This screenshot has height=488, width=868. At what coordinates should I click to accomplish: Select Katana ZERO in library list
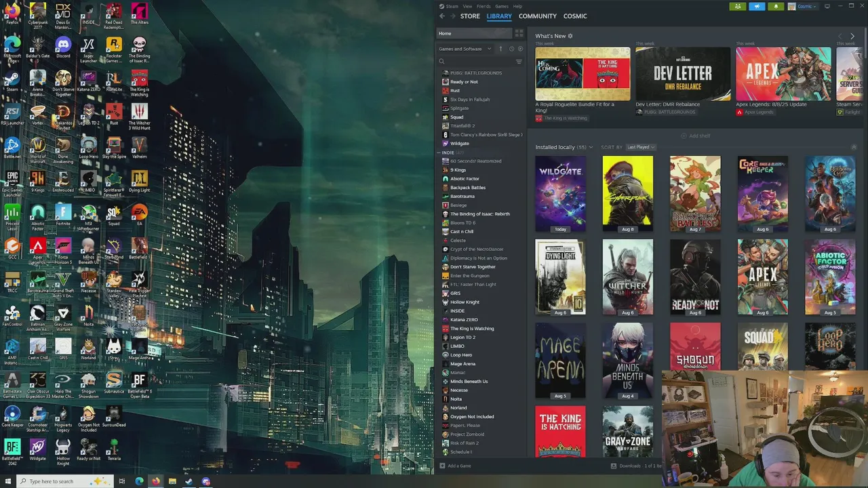coord(464,320)
